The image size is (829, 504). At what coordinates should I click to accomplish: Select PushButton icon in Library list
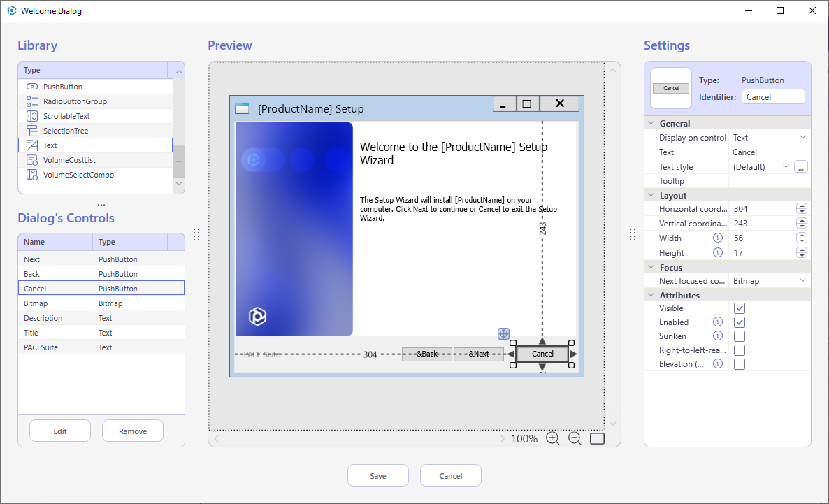32,87
